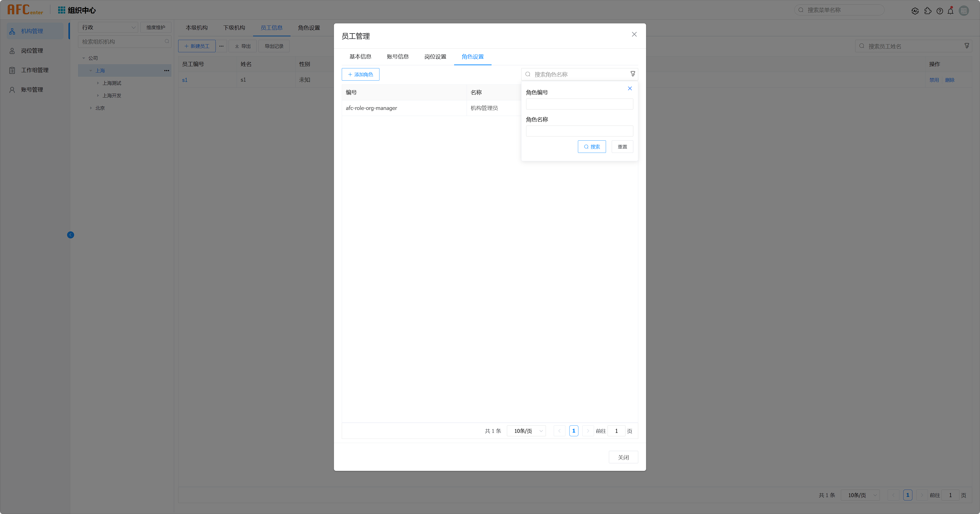Open the help question mark icon
980x514 pixels.
point(940,11)
